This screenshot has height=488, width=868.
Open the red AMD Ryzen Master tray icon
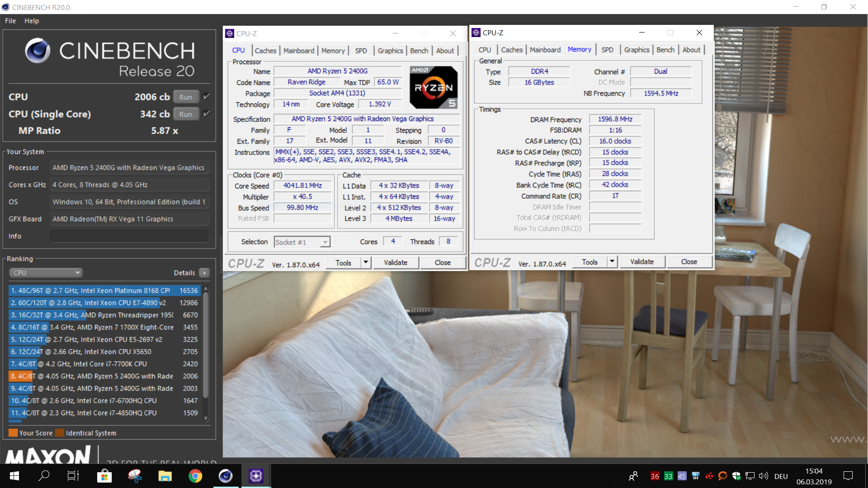click(709, 476)
